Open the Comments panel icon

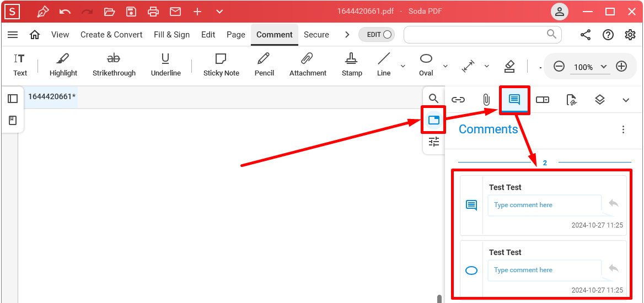coord(514,99)
